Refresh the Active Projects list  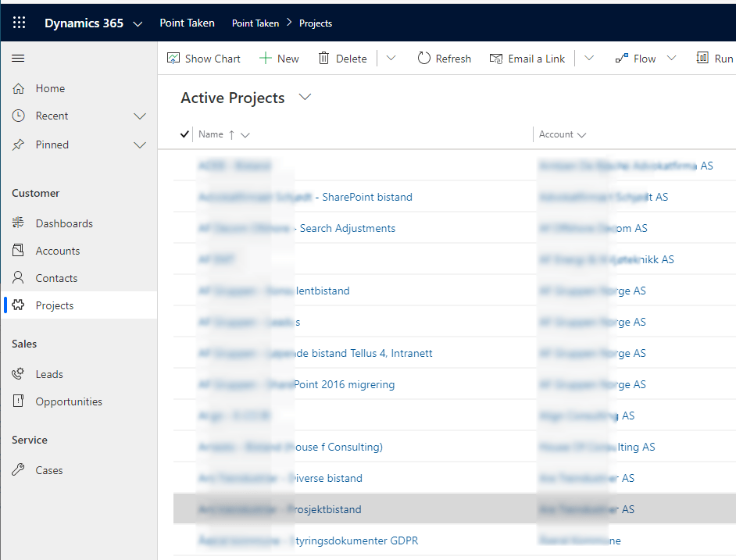444,59
